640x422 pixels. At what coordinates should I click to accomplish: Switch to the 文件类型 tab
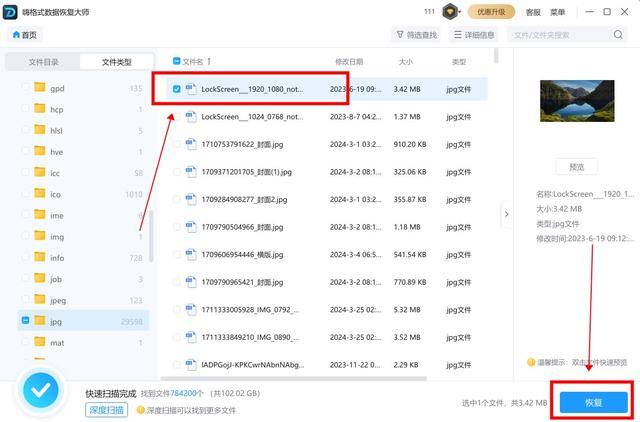(x=116, y=62)
